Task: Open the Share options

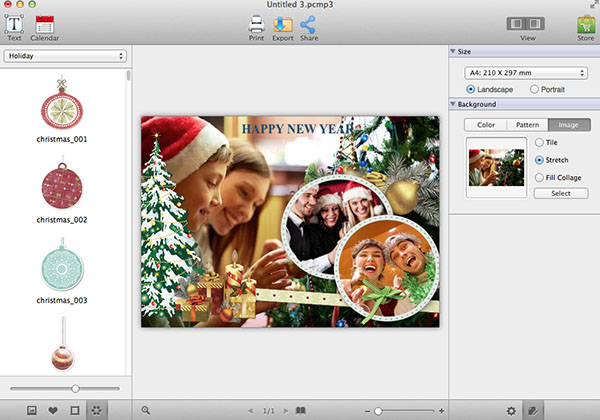Action: [309, 24]
